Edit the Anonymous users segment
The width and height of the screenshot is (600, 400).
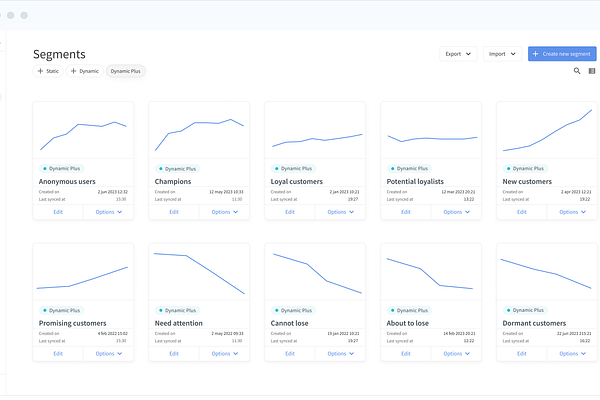(58, 212)
